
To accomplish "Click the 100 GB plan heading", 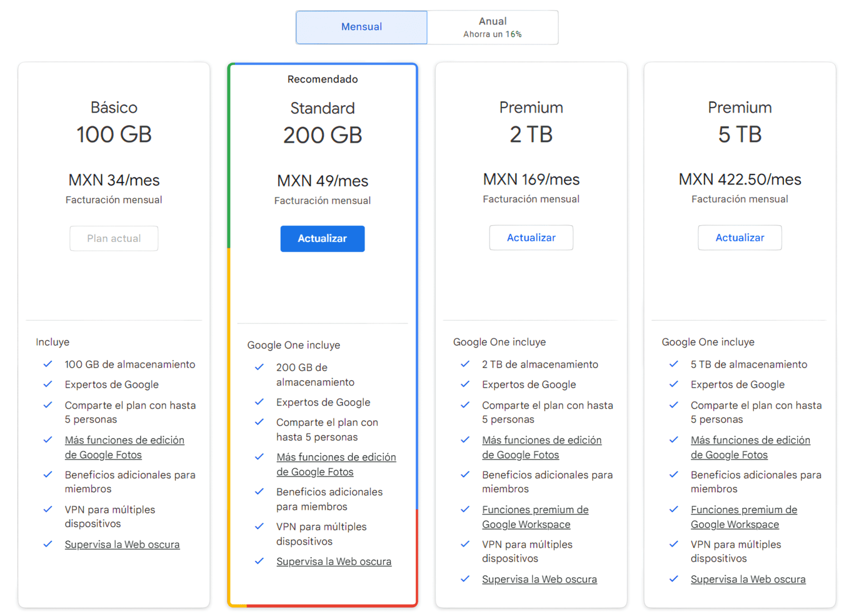I will [114, 134].
